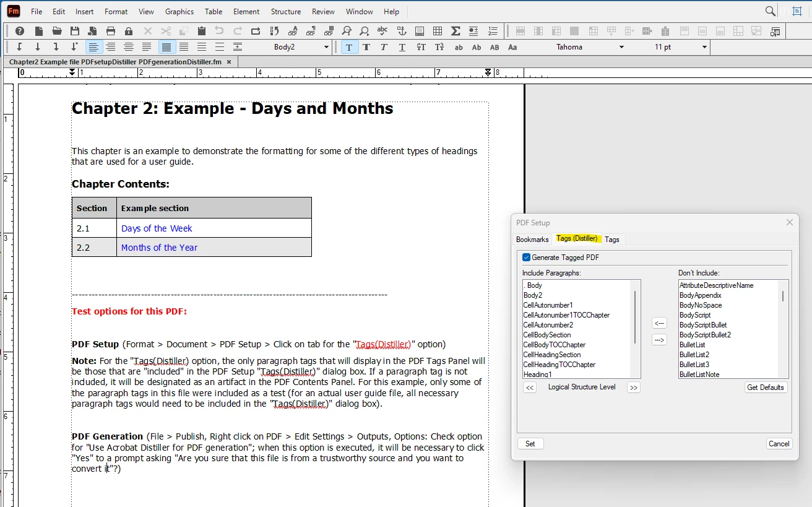Screen dimensions: 812x507
Task: Click the Find/Change magnifier icon
Action: pos(347,31)
